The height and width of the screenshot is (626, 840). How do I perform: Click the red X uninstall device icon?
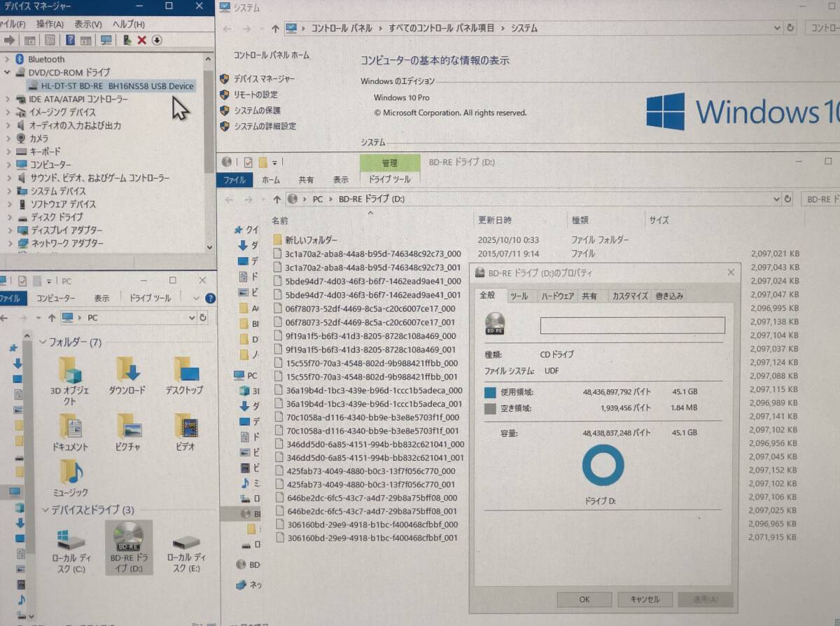coord(141,40)
